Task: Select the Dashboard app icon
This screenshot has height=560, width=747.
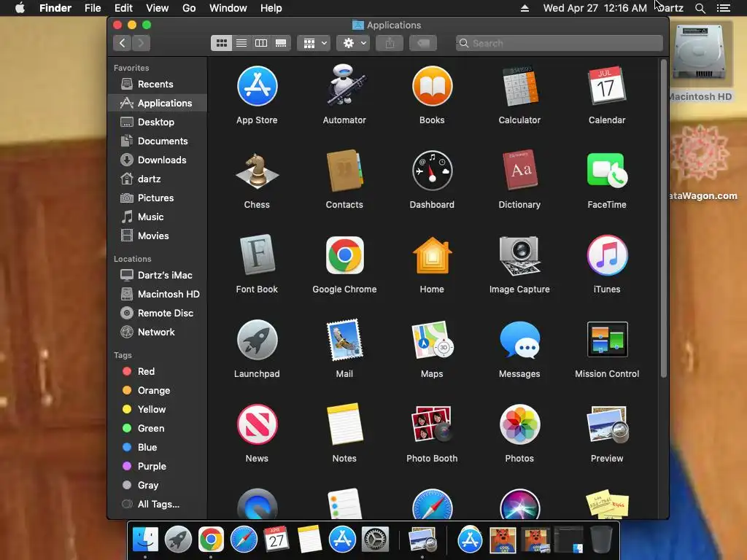Action: coord(432,171)
